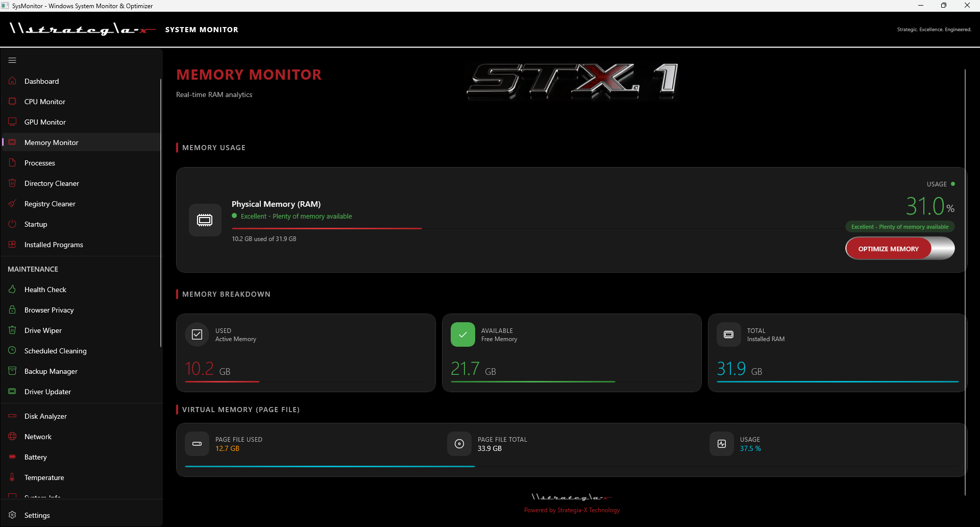Select the Registry Cleaner wrench icon

tap(12, 203)
